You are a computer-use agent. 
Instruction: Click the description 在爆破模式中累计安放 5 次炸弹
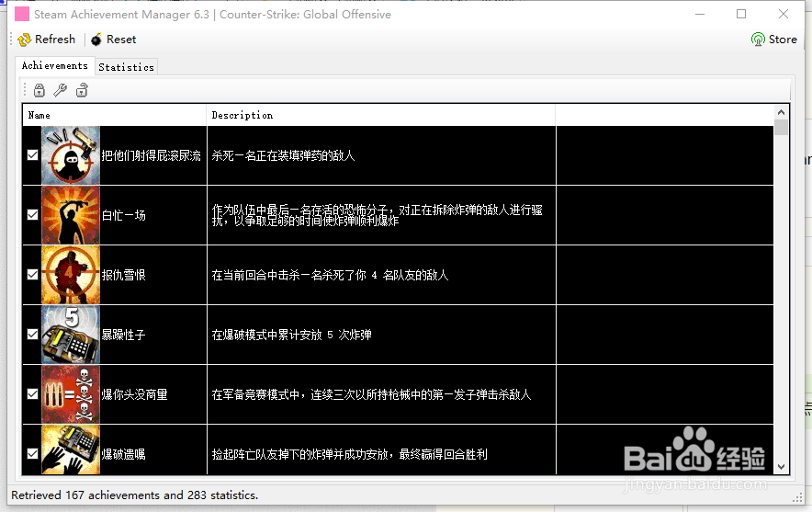[291, 335]
